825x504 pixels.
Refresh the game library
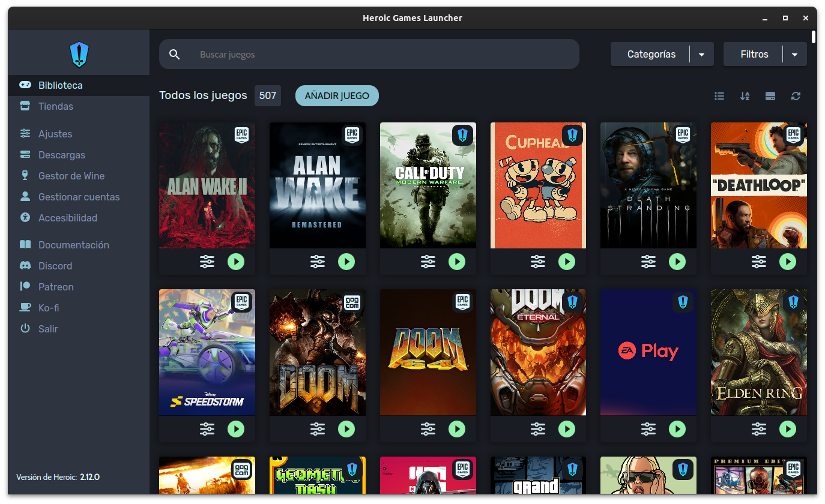[796, 96]
